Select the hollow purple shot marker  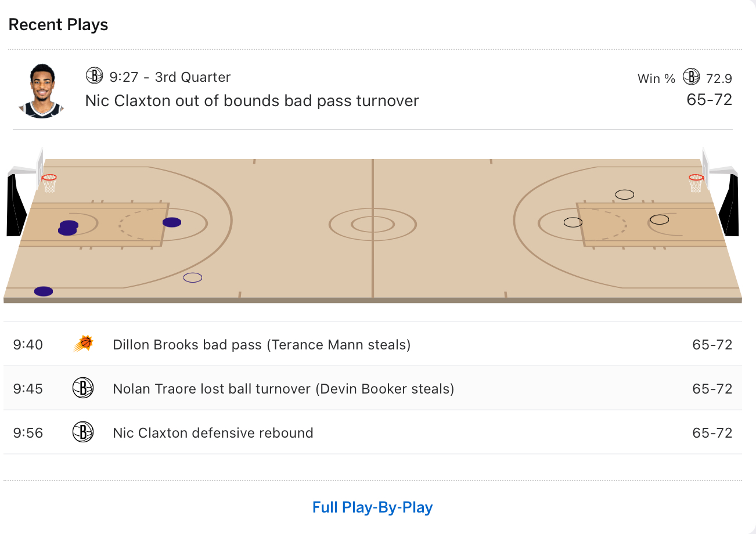[193, 277]
